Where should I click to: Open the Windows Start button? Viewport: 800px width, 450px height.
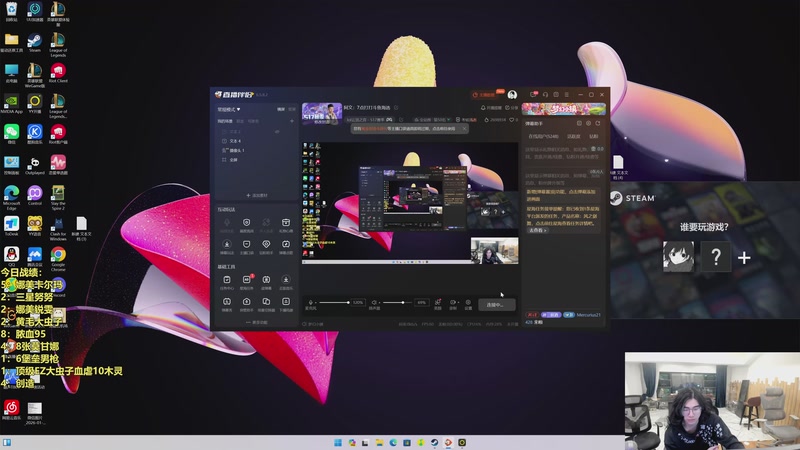coord(338,442)
